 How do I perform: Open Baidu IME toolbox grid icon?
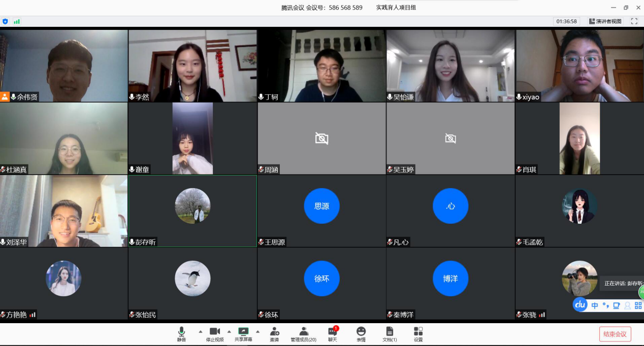pyautogui.click(x=638, y=305)
